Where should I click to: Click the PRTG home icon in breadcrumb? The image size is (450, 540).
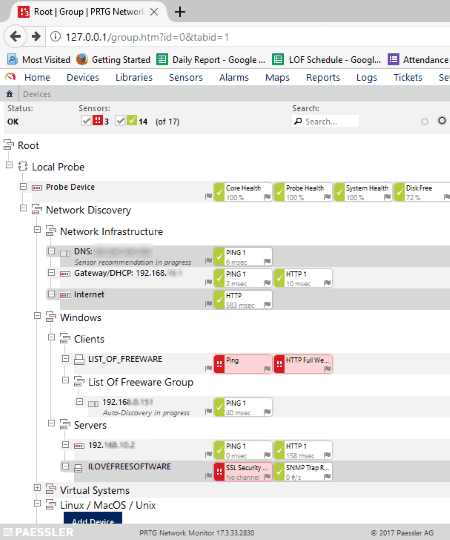pos(10,94)
